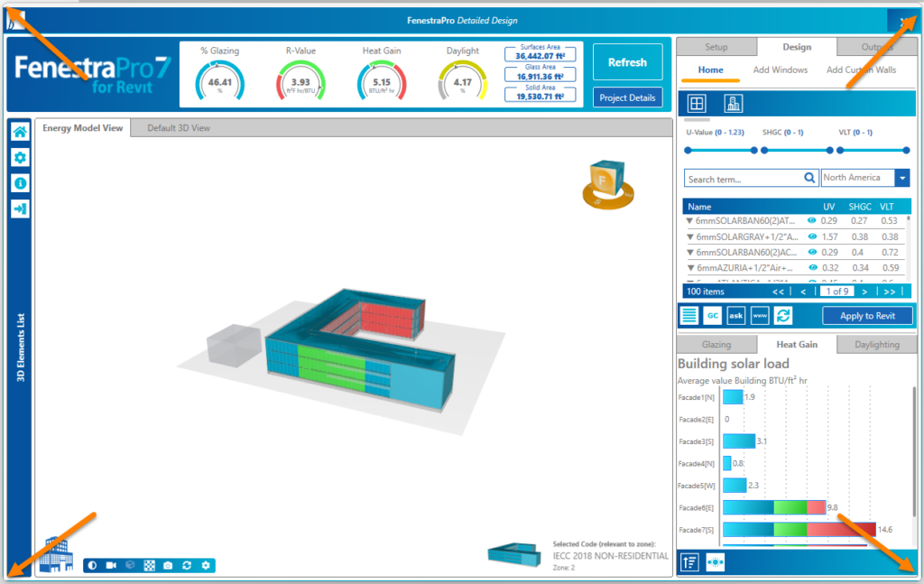
Task: Switch to the Default 3D View tab
Action: [179, 128]
